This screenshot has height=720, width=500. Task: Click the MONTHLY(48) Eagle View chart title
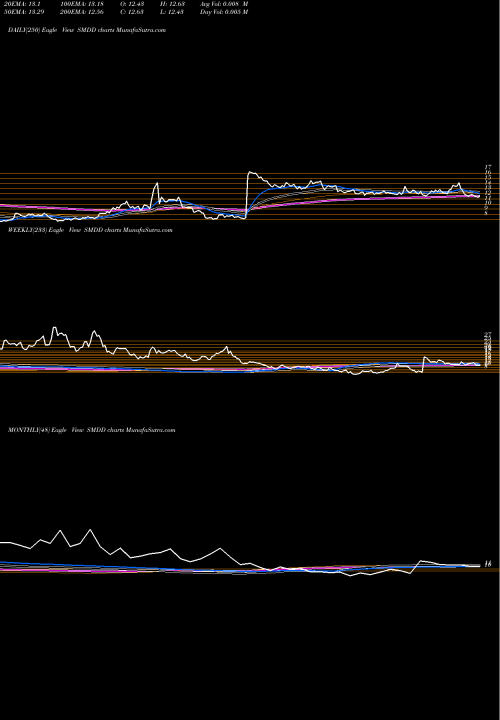(92, 430)
